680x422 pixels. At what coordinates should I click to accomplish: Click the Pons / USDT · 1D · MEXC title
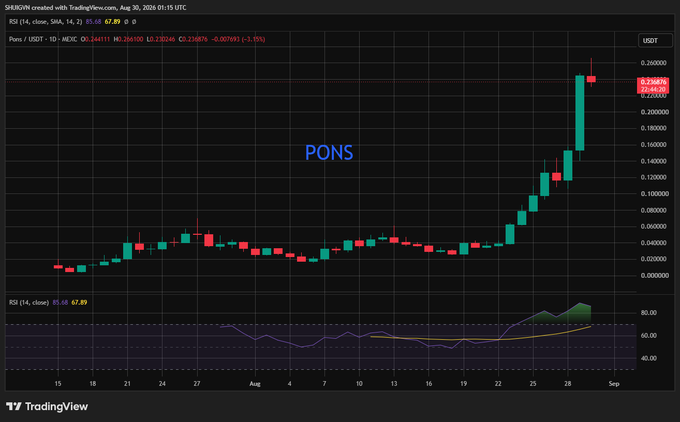[x=43, y=39]
